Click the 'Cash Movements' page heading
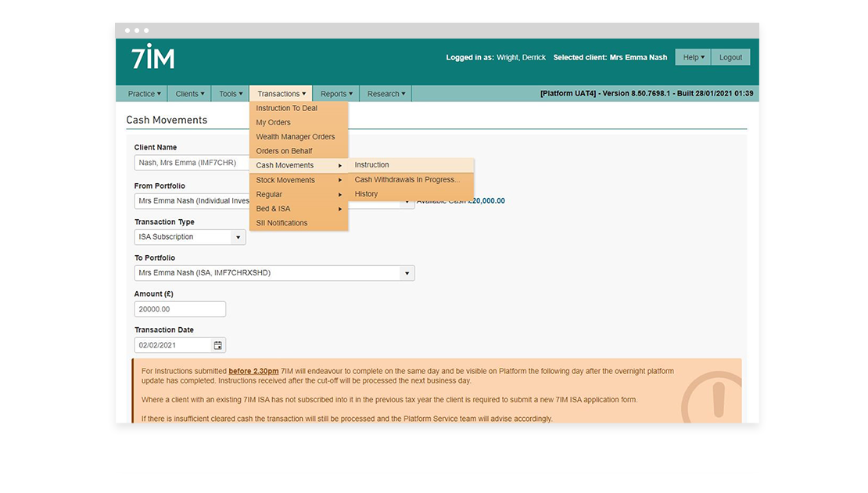868x493 pixels. (167, 121)
